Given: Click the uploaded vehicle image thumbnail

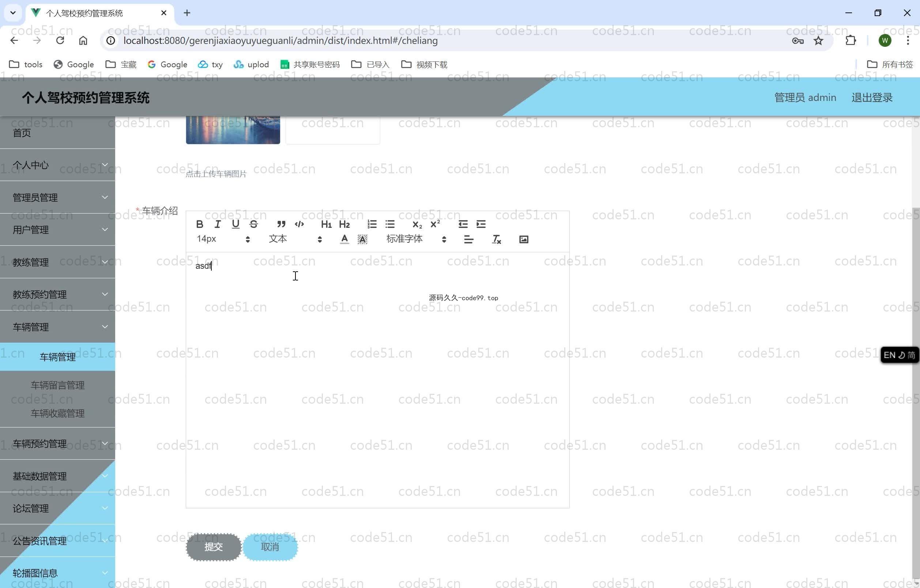Looking at the screenshot, I should tap(233, 130).
